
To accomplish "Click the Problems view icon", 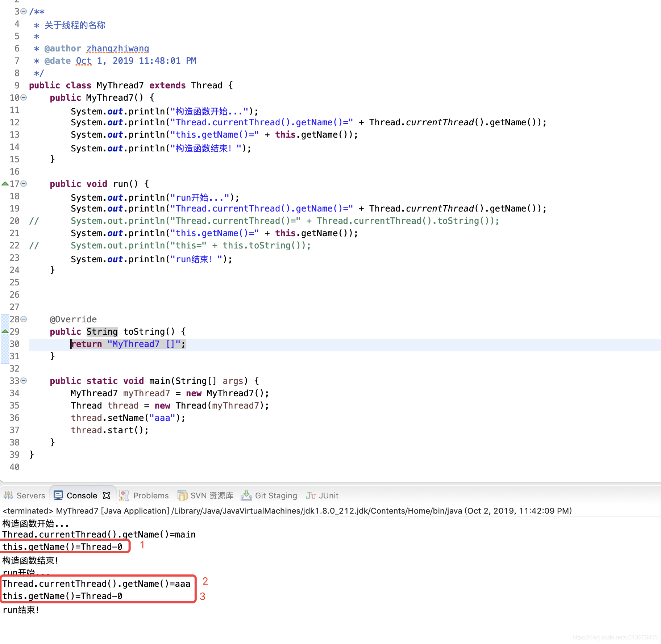I will tap(124, 495).
